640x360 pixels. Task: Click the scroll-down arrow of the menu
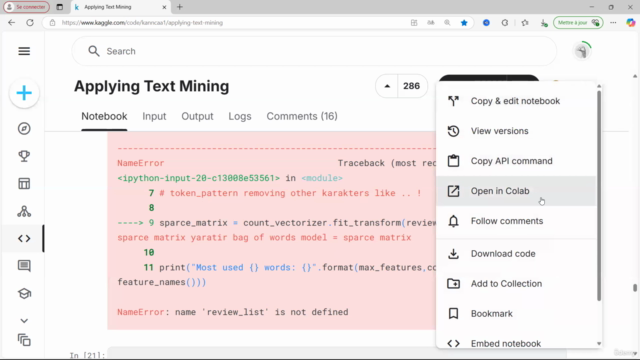tap(599, 344)
